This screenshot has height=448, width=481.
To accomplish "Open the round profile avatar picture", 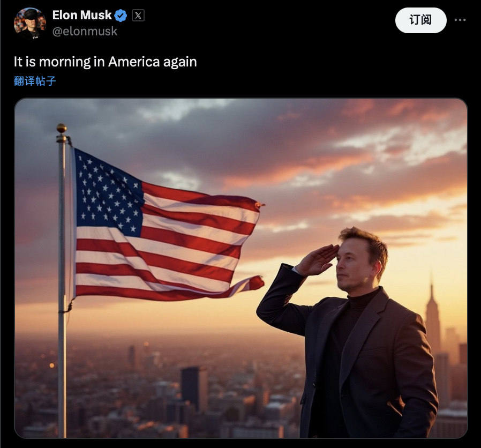I will point(30,24).
